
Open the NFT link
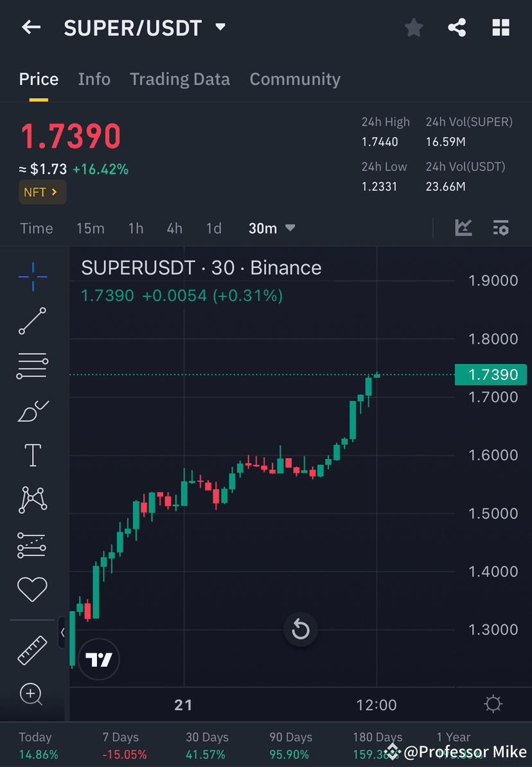click(x=42, y=192)
